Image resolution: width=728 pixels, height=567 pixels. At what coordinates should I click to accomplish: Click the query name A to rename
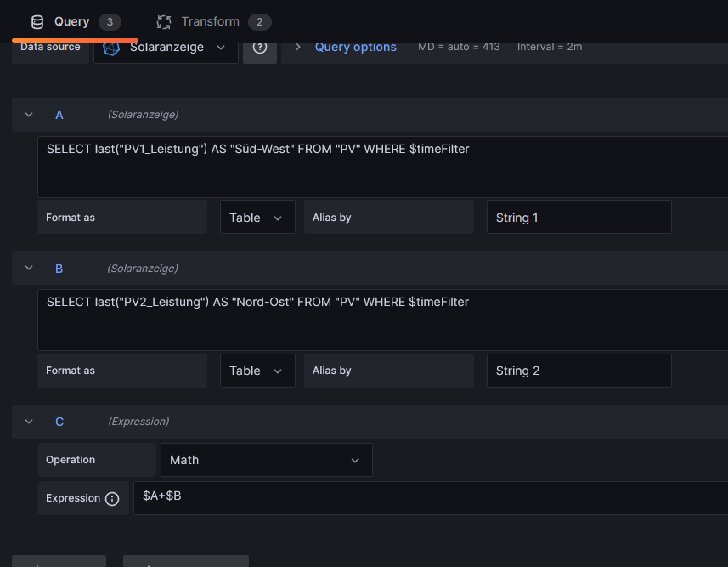[59, 115]
